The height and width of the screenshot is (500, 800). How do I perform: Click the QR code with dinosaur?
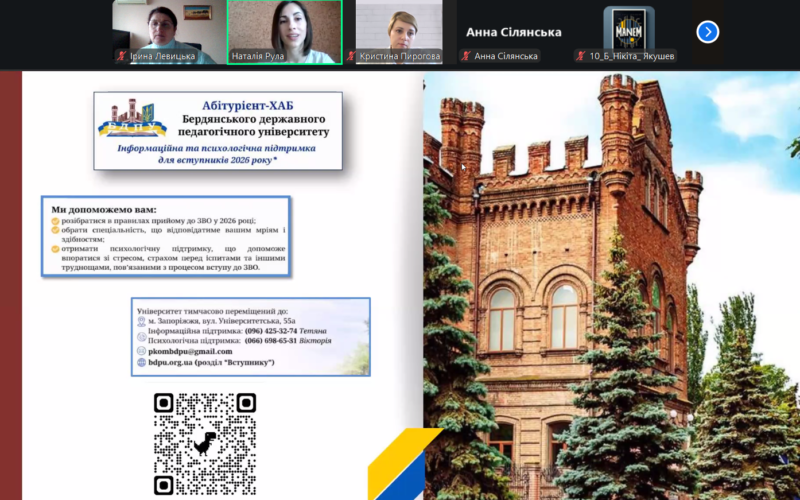click(205, 443)
